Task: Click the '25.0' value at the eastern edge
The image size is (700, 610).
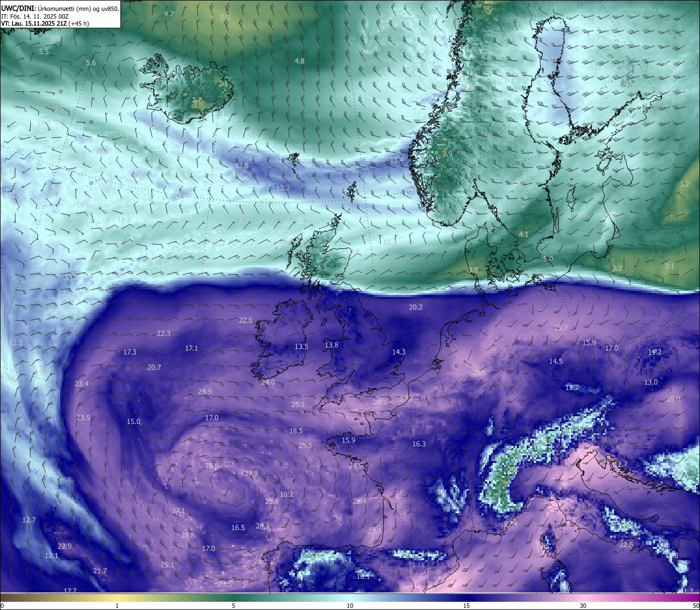Action: click(673, 399)
